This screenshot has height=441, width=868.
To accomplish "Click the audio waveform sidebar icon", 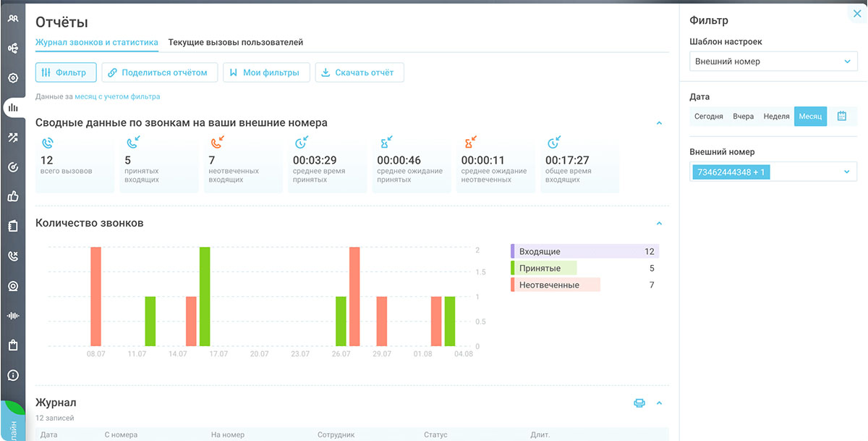I will click(x=12, y=316).
